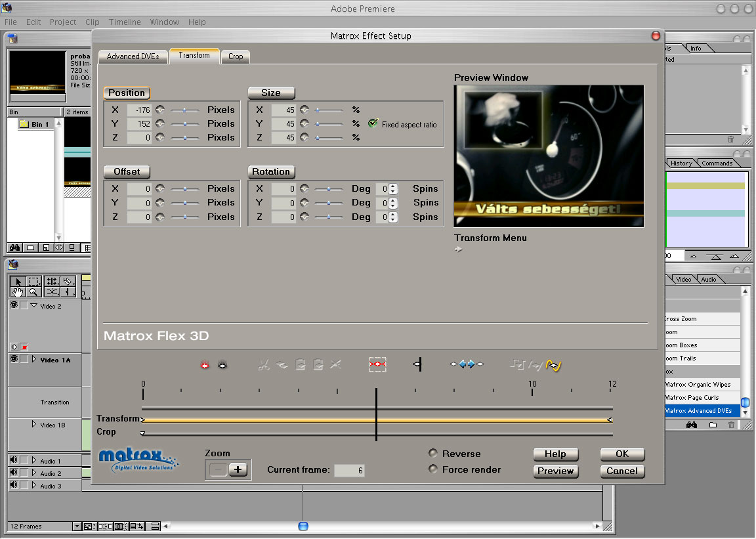Image resolution: width=756 pixels, height=539 pixels.
Task: Click the keyframe-at-cursor icon with vertical bar
Action: coord(418,364)
